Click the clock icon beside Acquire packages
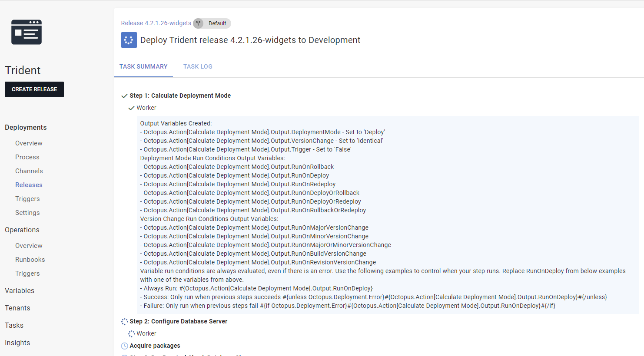Image resolution: width=644 pixels, height=356 pixels. click(124, 346)
